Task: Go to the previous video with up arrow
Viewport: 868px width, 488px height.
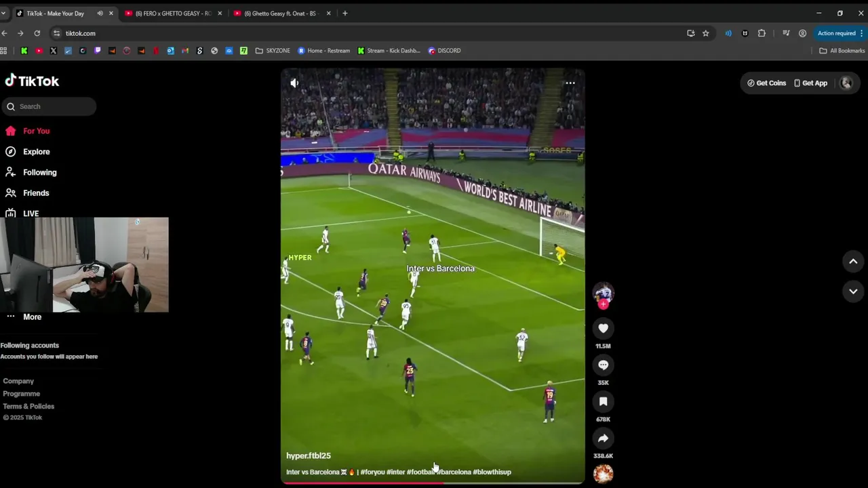Action: pyautogui.click(x=853, y=261)
